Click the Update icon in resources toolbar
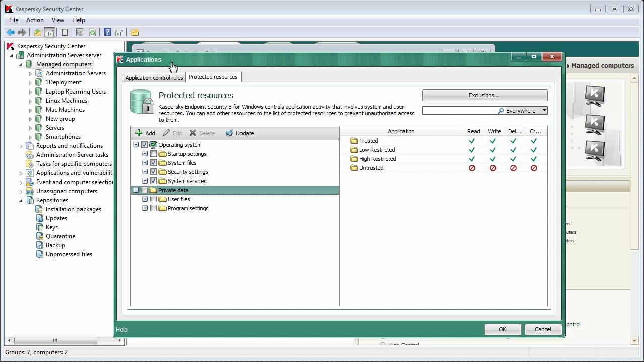The width and height of the screenshot is (644, 362). tap(229, 133)
